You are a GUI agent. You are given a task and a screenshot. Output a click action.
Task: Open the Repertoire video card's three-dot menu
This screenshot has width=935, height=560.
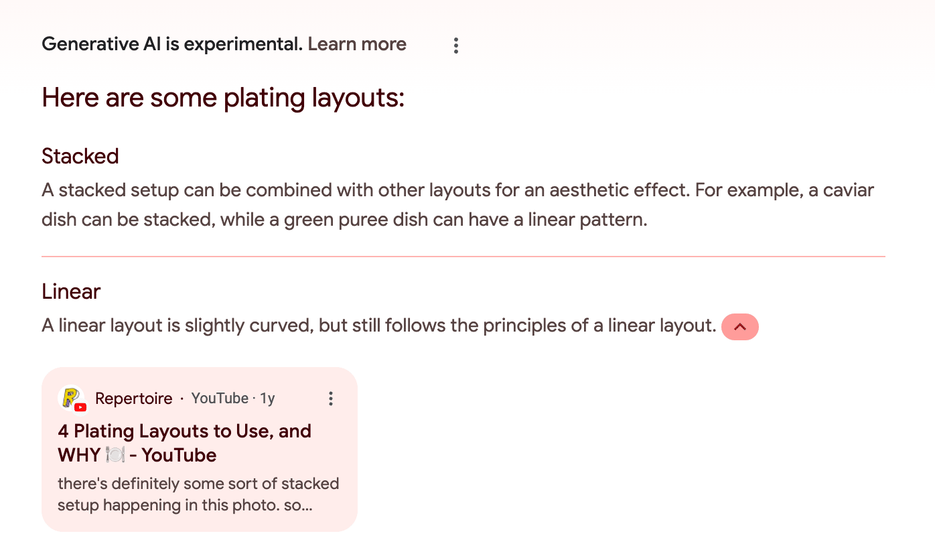(330, 399)
